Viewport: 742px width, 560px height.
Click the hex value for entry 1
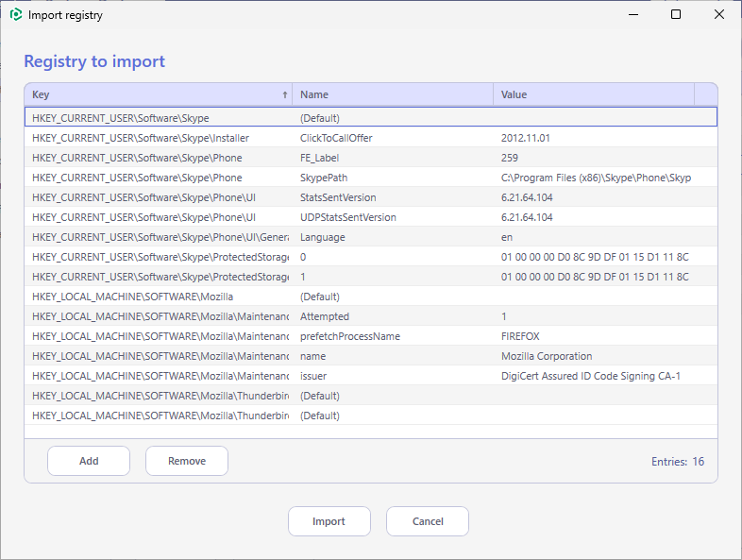(595, 277)
